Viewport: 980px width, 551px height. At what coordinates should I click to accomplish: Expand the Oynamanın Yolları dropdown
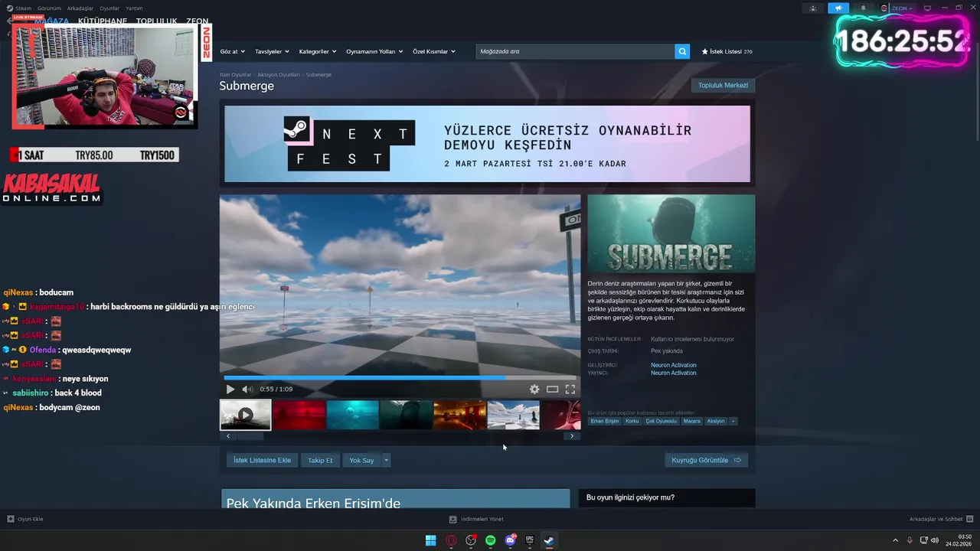(x=374, y=51)
